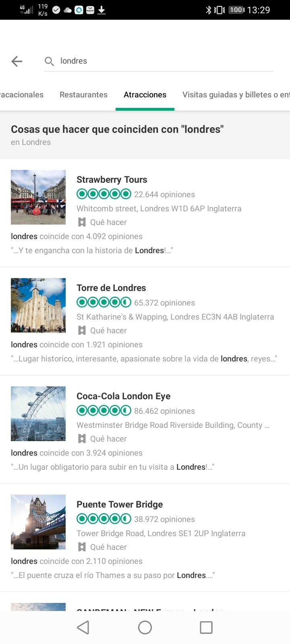Tap the London Eye thumbnail photo

click(38, 414)
